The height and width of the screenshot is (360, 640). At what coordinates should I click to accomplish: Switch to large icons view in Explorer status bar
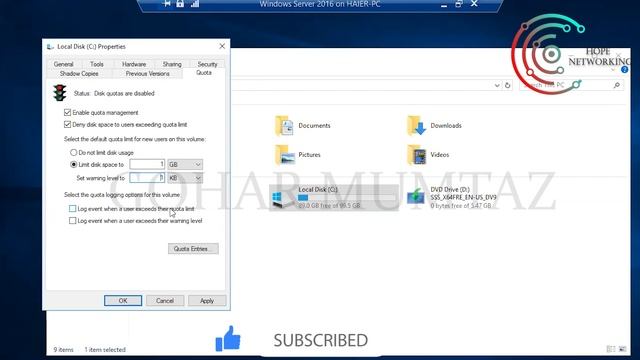(622, 349)
